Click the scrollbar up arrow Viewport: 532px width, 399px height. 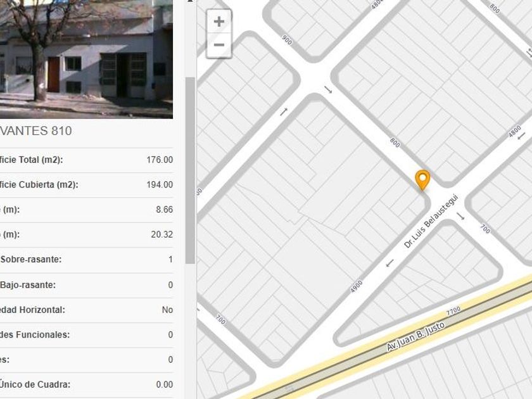191,1
